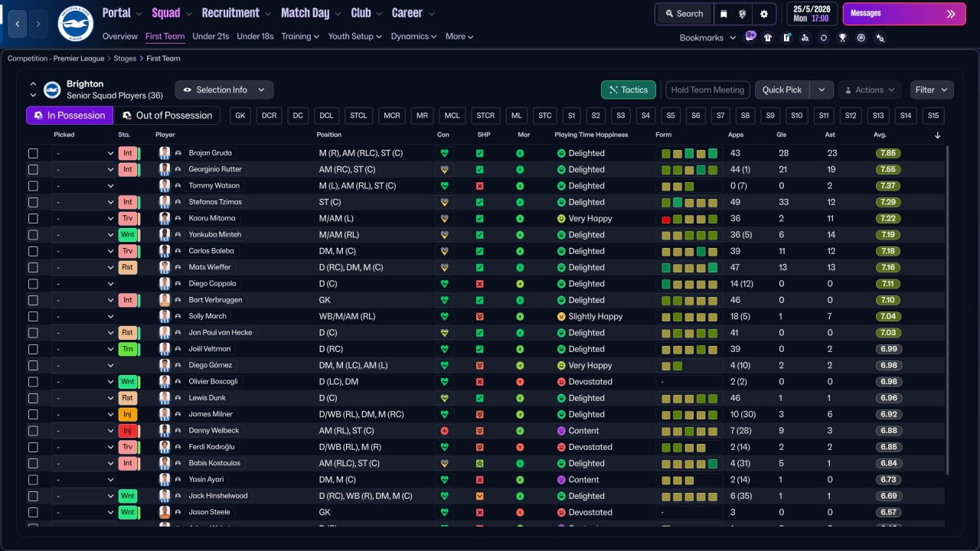Open the world globe icon
980x551 pixels.
click(x=743, y=14)
